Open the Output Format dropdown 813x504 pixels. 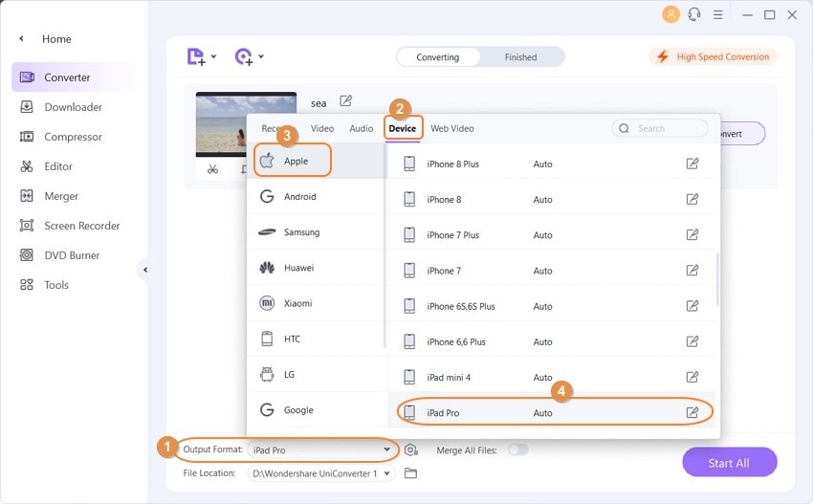click(x=321, y=450)
